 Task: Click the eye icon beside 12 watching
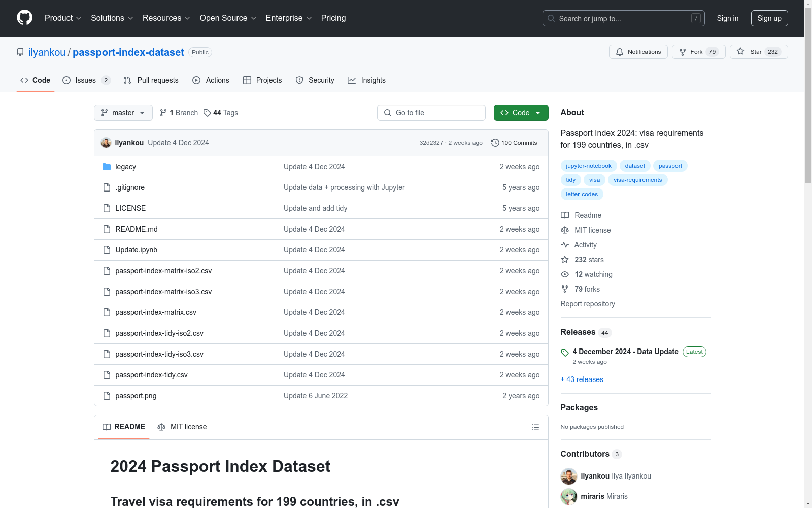click(x=565, y=274)
